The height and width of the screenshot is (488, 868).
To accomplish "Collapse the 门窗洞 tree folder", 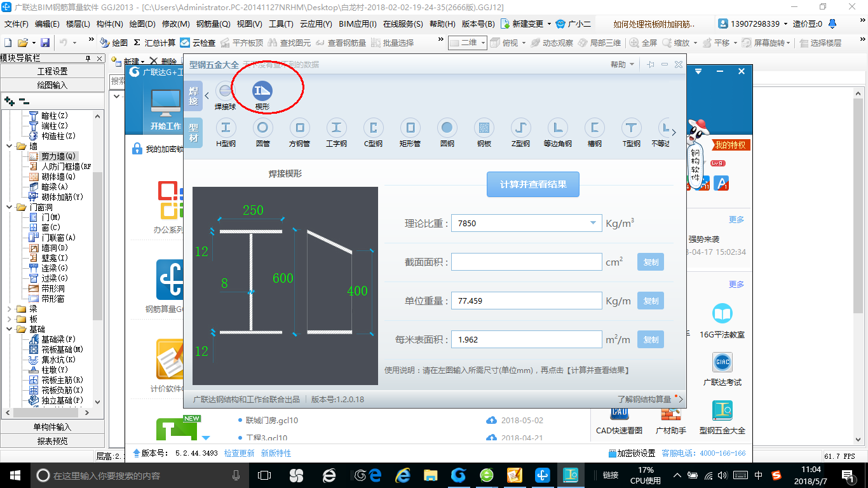I will click(10, 207).
